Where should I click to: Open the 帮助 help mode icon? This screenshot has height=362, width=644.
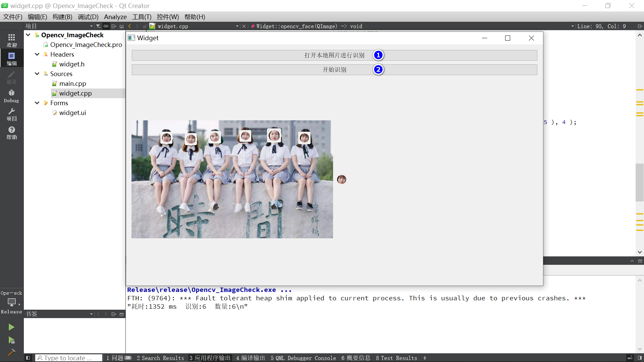(x=11, y=133)
